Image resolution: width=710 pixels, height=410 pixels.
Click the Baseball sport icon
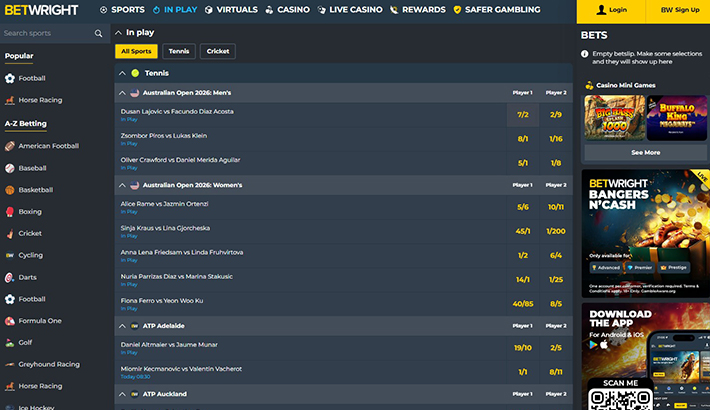coord(10,168)
